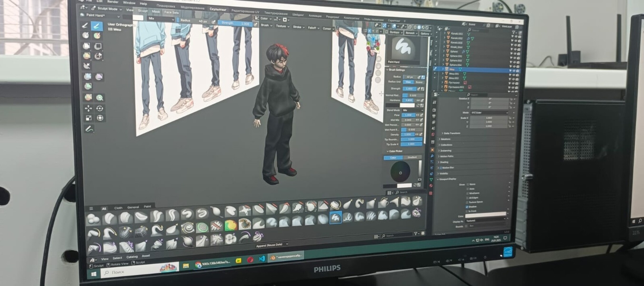
Task: Switch color picker to Gradient
Action: pyautogui.click(x=412, y=157)
